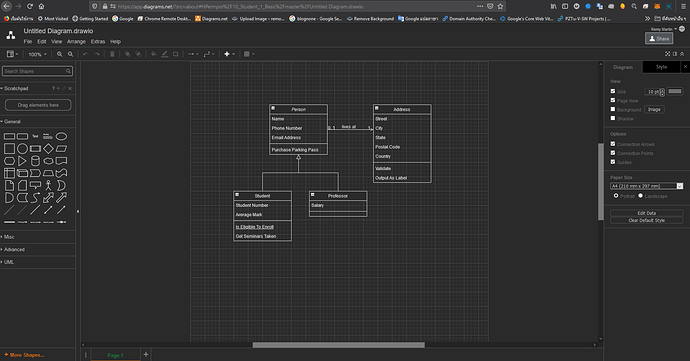Select the Portrait radio button
Viewport: 690px width, 361px height.
pyautogui.click(x=616, y=195)
